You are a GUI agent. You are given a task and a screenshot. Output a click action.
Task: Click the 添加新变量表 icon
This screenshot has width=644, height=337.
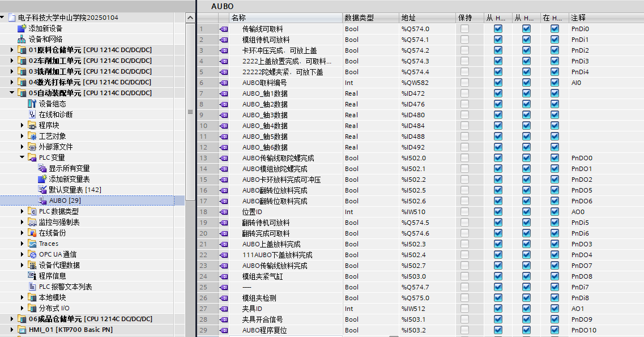point(42,179)
